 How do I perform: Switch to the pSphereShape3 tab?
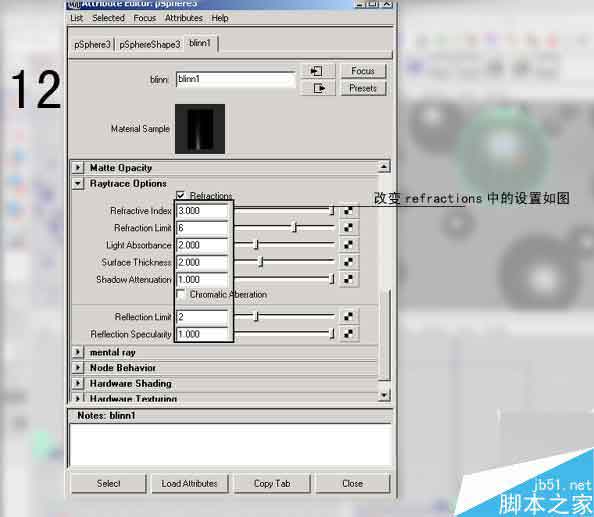pyautogui.click(x=150, y=44)
